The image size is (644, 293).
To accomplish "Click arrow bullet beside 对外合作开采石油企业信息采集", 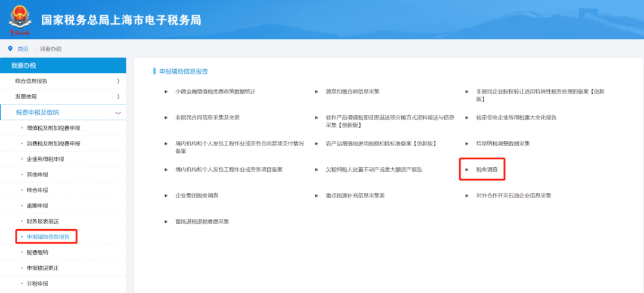I will (466, 196).
